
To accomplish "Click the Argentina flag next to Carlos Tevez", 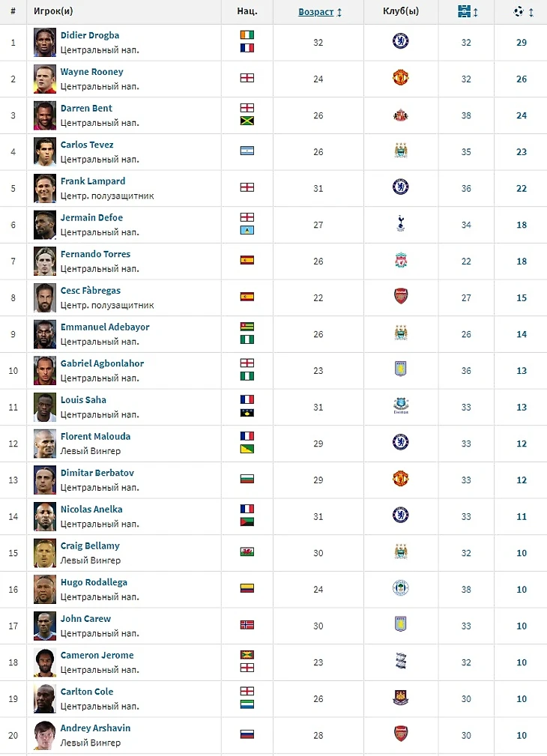I will (247, 151).
